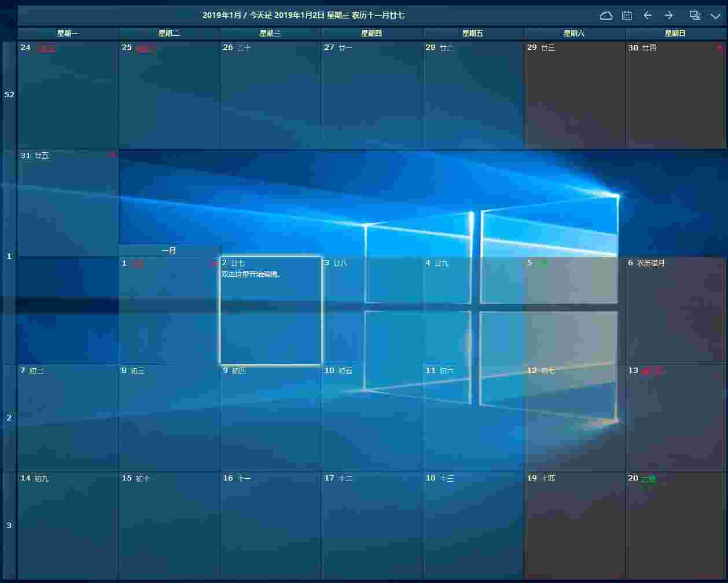Screen dimensions: 728x583
Task: Select the day cell 12 初七
Action: 574,417
